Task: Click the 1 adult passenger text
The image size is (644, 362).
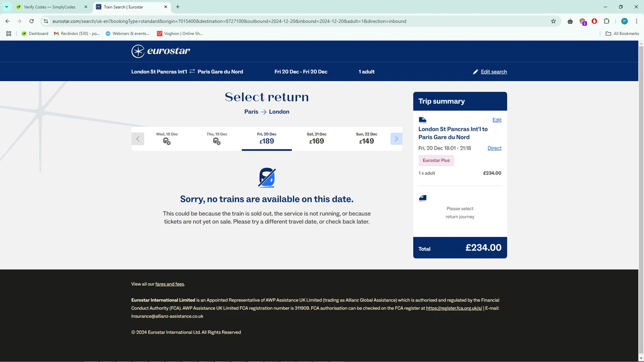Action: coord(367,72)
